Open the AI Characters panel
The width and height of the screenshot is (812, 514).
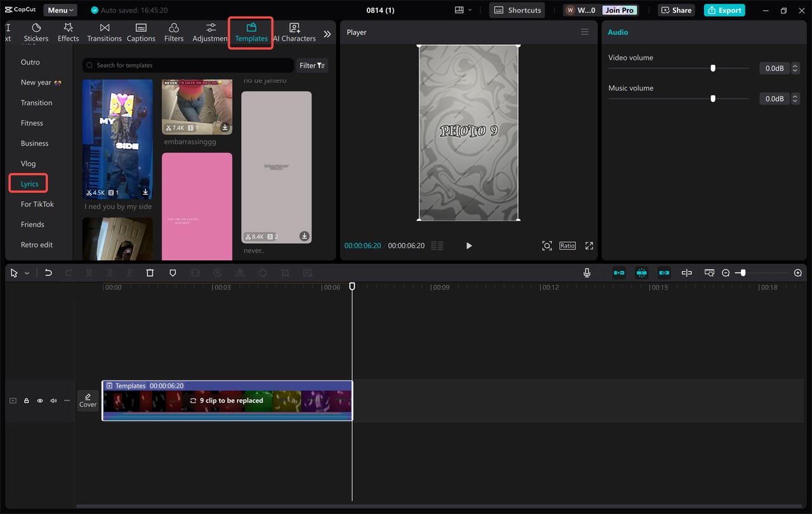[294, 32]
